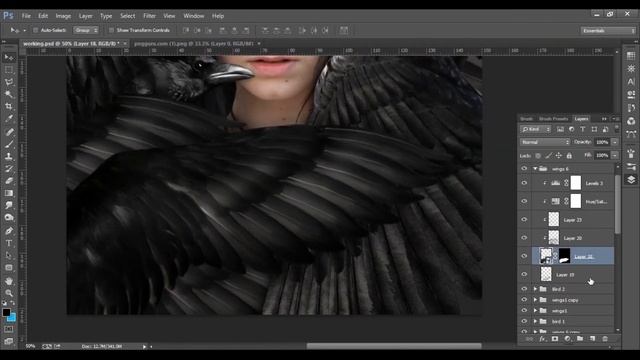The height and width of the screenshot is (360, 640).
Task: Select the Hand tool
Action: [x=9, y=281]
